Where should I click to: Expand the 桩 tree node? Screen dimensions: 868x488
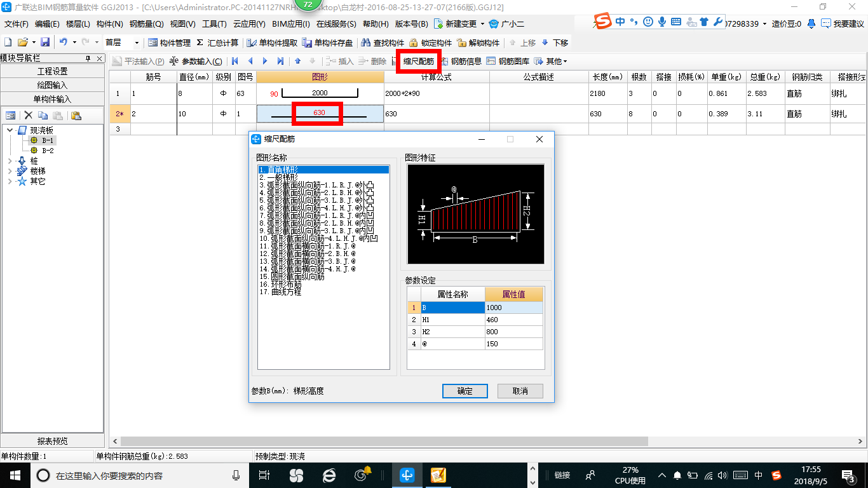tap(10, 161)
